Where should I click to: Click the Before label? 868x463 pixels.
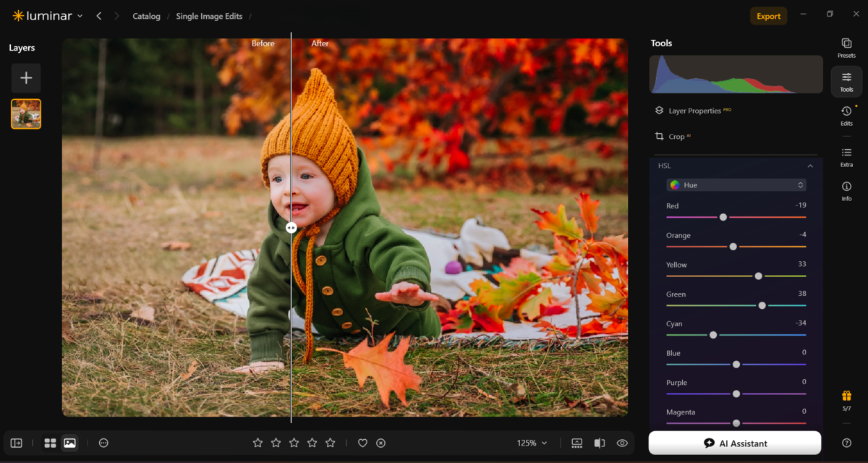pyautogui.click(x=263, y=43)
